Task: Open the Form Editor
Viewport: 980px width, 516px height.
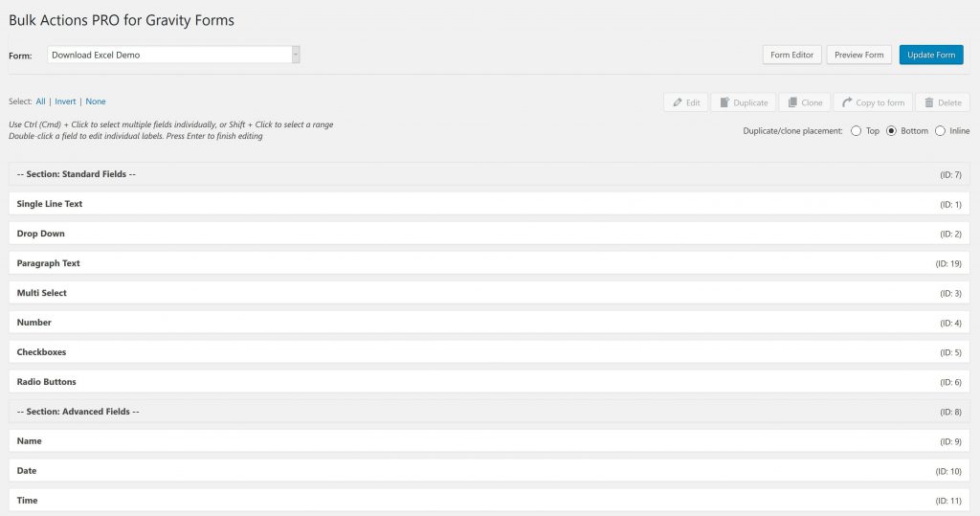Action: (791, 55)
